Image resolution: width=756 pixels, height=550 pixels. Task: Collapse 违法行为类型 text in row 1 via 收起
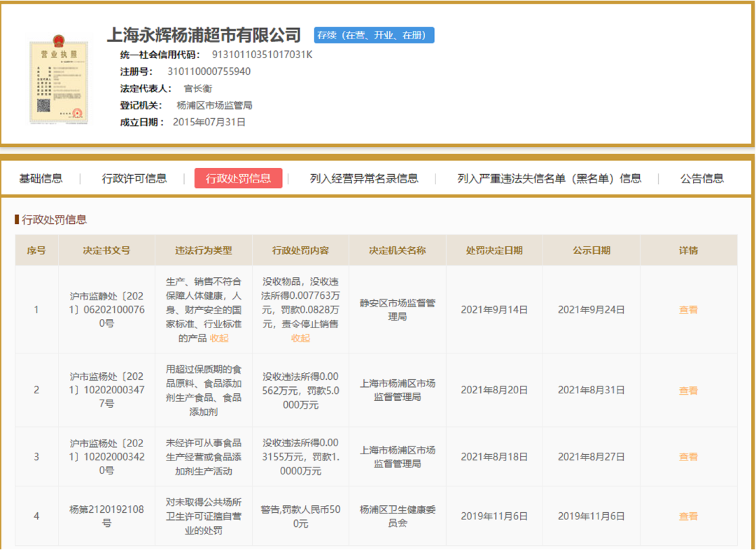[x=219, y=339]
